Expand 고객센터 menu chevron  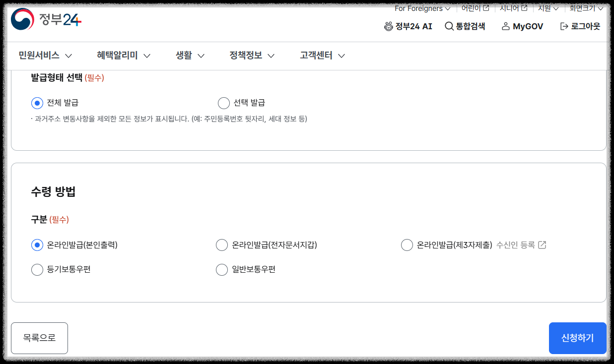(x=341, y=56)
